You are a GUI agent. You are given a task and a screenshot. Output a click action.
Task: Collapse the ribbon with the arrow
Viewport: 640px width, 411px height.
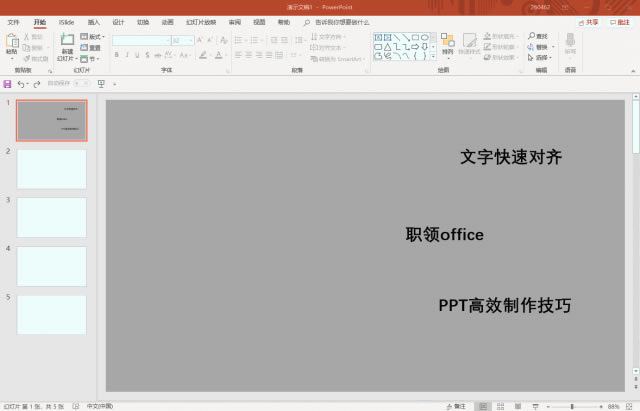tap(633, 71)
